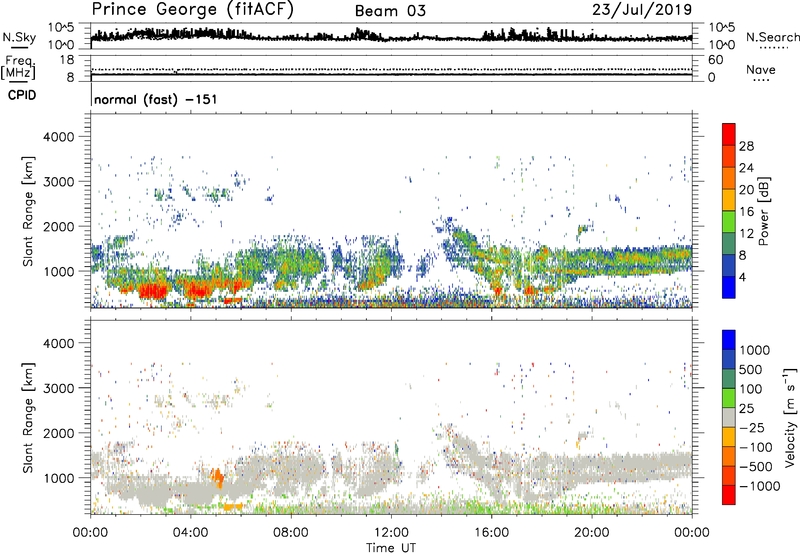Click the "2000" tick of the velocity panel

click(x=58, y=433)
